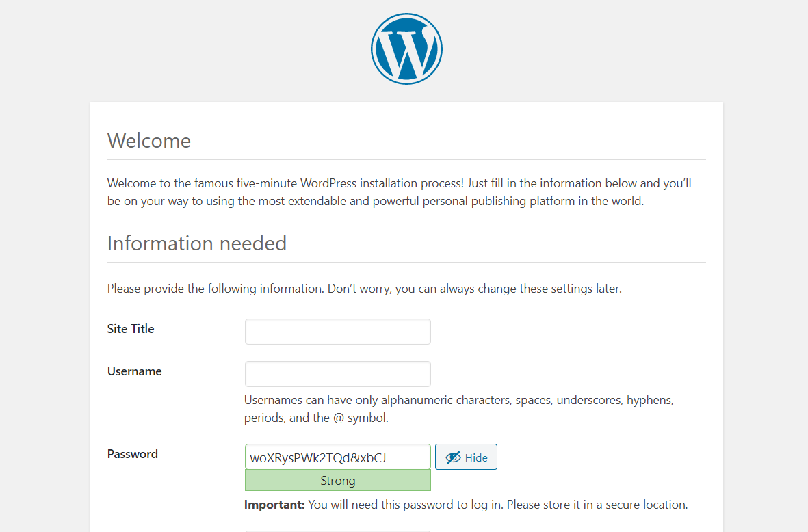Click the Username label
808x532 pixels.
coord(134,371)
